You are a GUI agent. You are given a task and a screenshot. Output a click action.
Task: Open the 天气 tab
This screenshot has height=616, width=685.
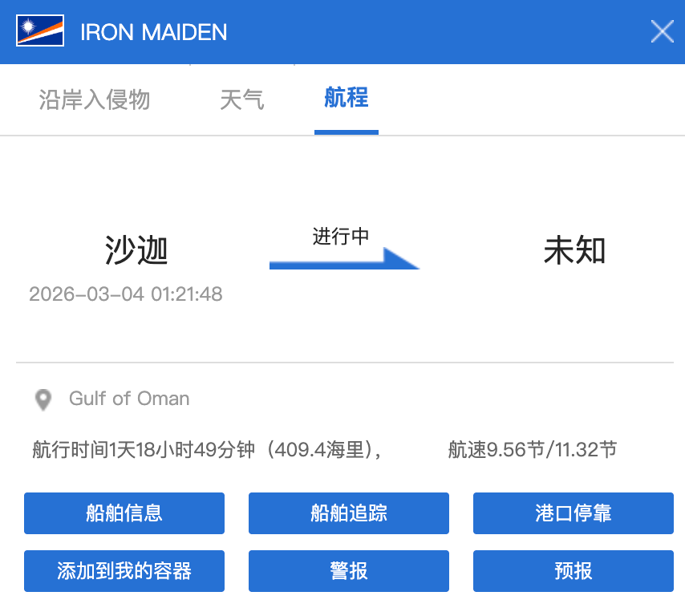click(x=241, y=99)
